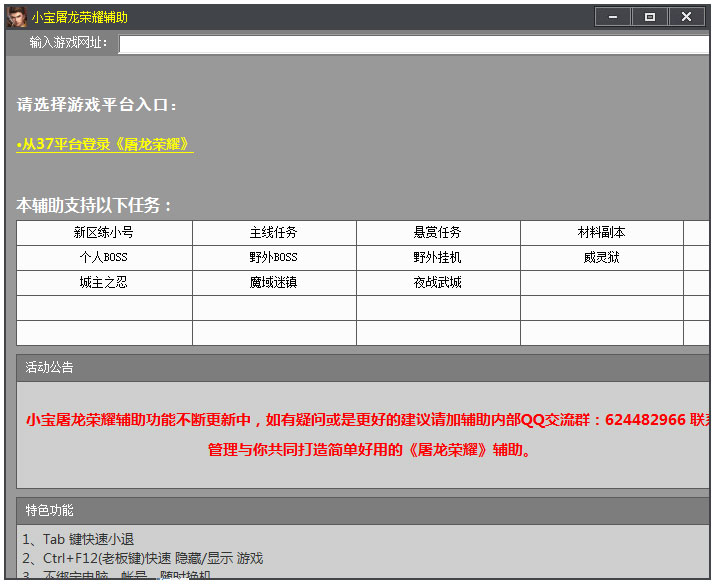Click the 特色功能 panel header

(x=50, y=510)
